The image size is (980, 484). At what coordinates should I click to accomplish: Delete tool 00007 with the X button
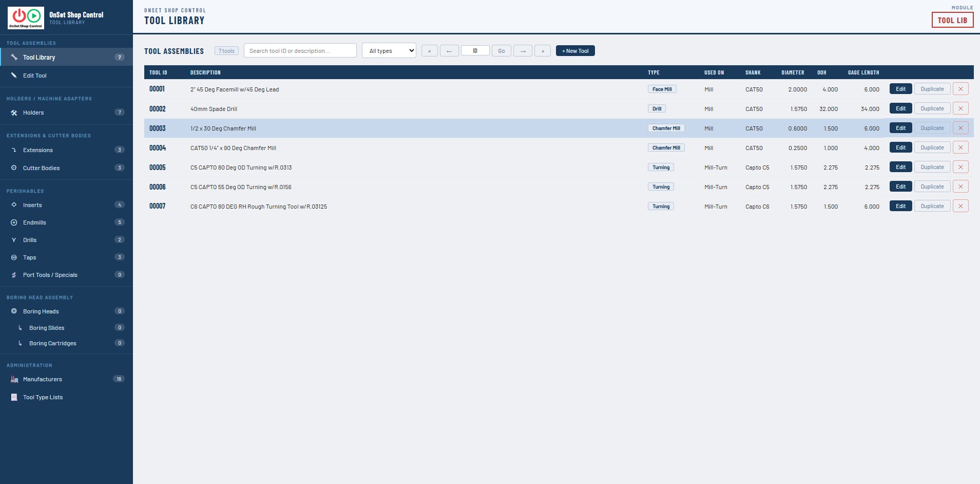pos(960,206)
